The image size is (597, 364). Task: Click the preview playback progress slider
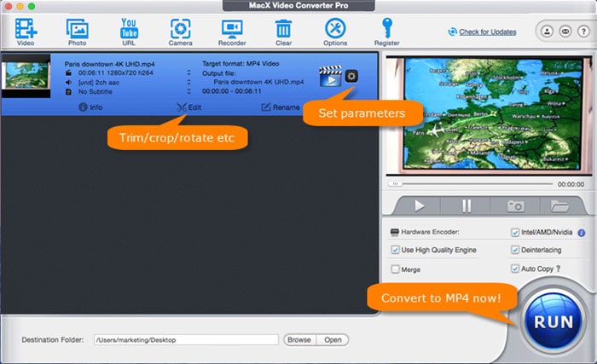pyautogui.click(x=471, y=184)
